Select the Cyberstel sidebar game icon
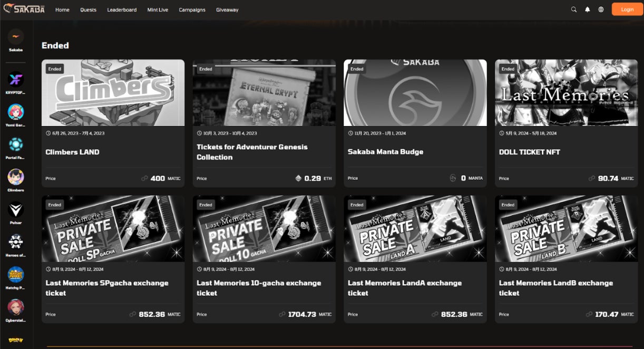The image size is (644, 349). [x=16, y=307]
